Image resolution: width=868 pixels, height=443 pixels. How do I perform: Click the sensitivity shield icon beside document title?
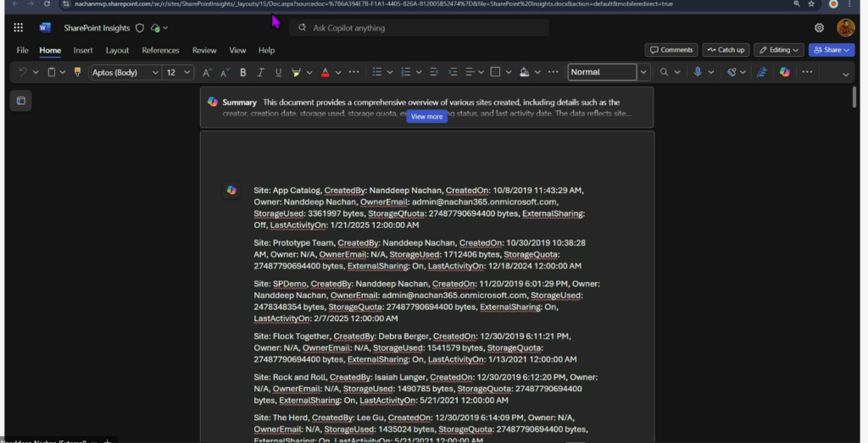point(140,28)
